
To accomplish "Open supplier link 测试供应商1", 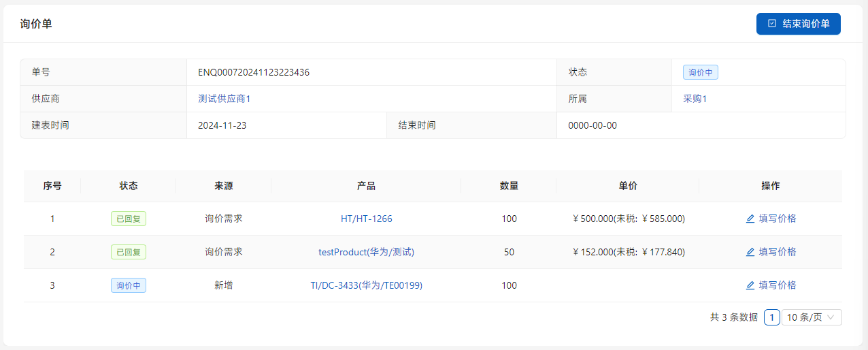I will tap(224, 99).
